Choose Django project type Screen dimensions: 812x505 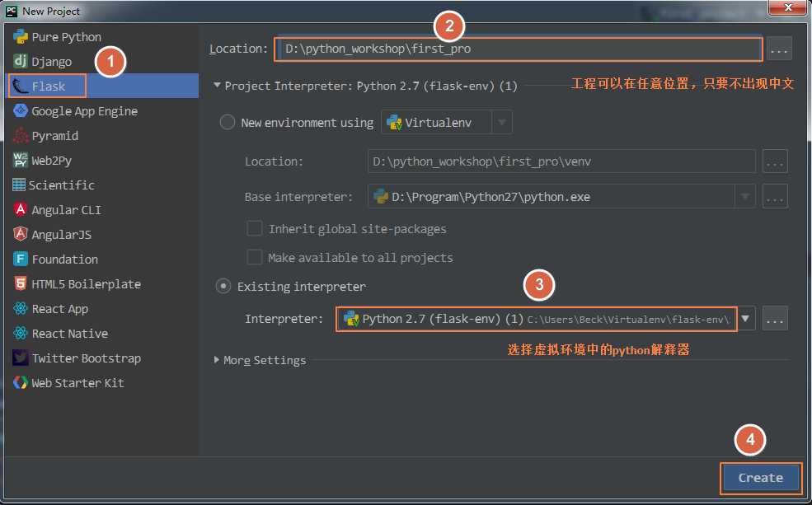click(102, 61)
